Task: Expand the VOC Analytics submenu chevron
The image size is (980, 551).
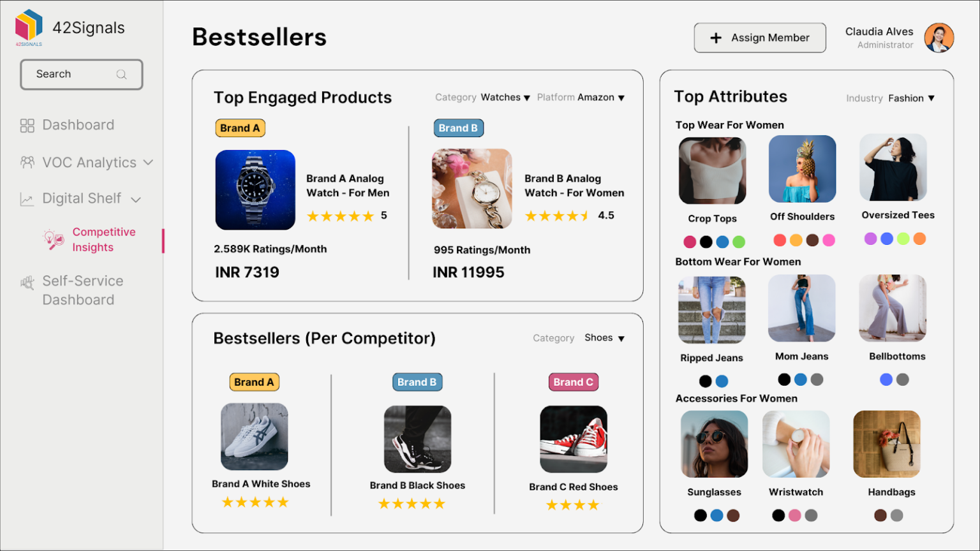Action: coord(148,163)
